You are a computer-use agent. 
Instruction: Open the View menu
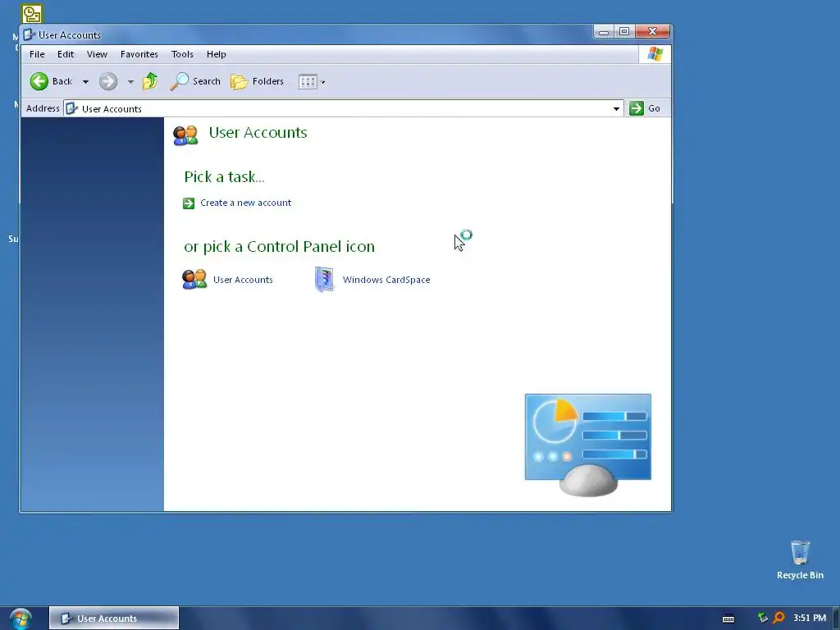point(97,54)
